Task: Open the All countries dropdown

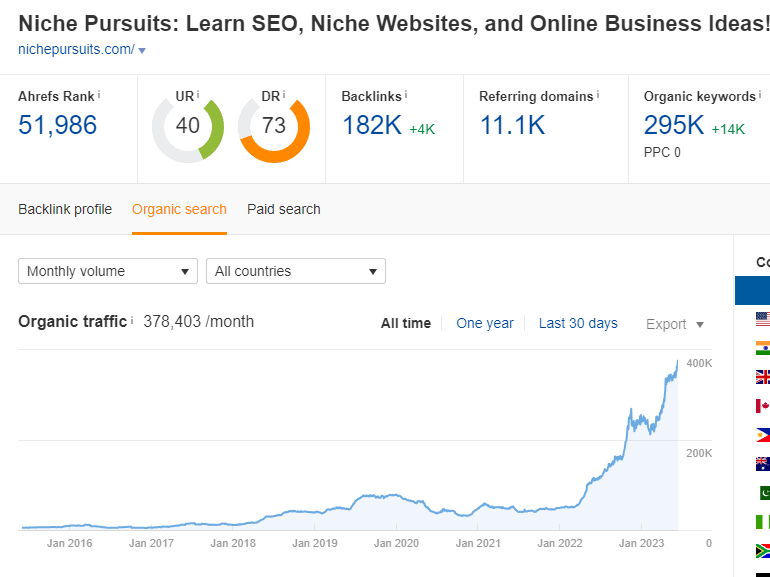Action: pyautogui.click(x=296, y=271)
